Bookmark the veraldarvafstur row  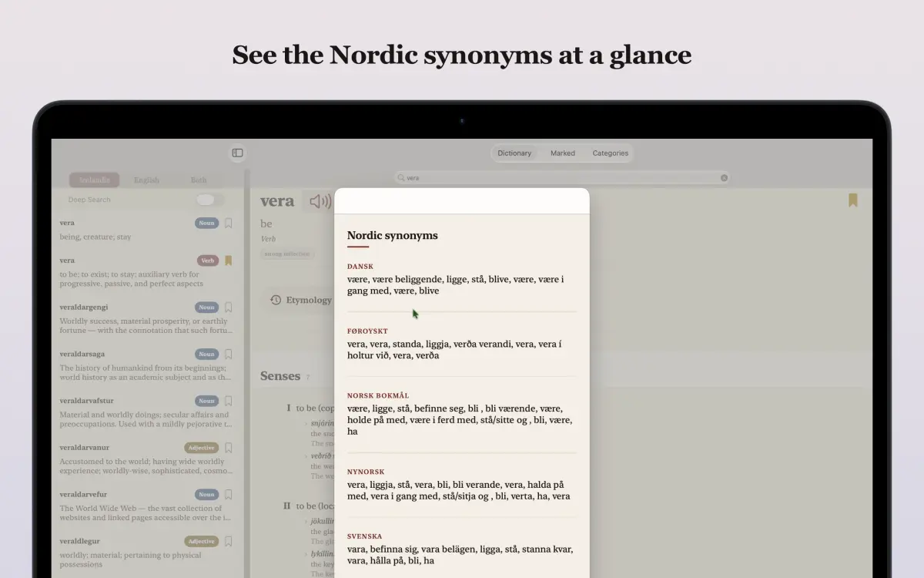coord(228,401)
